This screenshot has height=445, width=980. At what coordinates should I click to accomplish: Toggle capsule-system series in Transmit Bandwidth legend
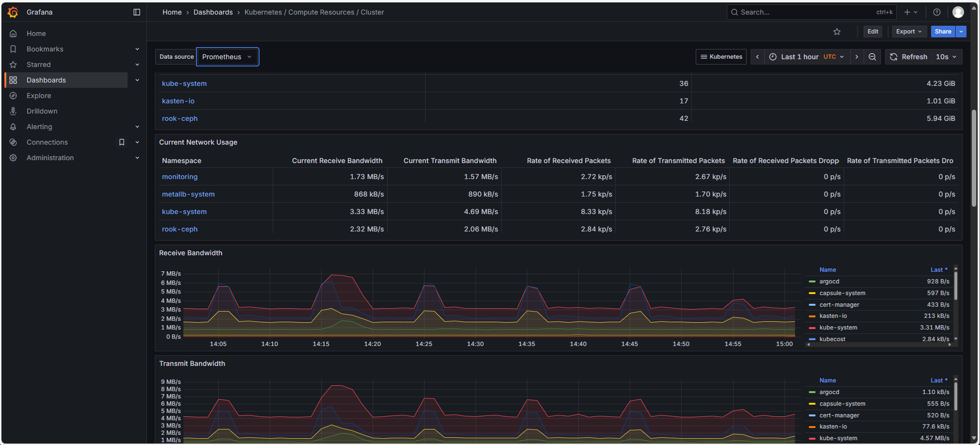point(842,404)
